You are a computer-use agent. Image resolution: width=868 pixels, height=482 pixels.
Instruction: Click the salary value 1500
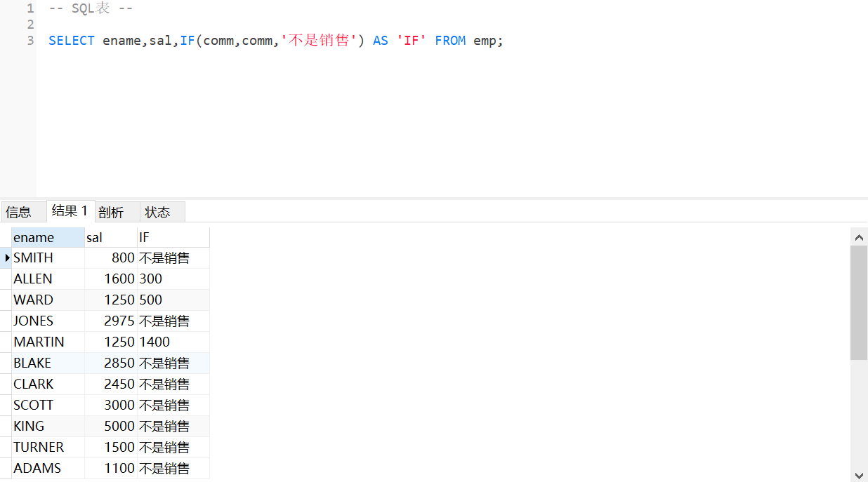[111, 448]
